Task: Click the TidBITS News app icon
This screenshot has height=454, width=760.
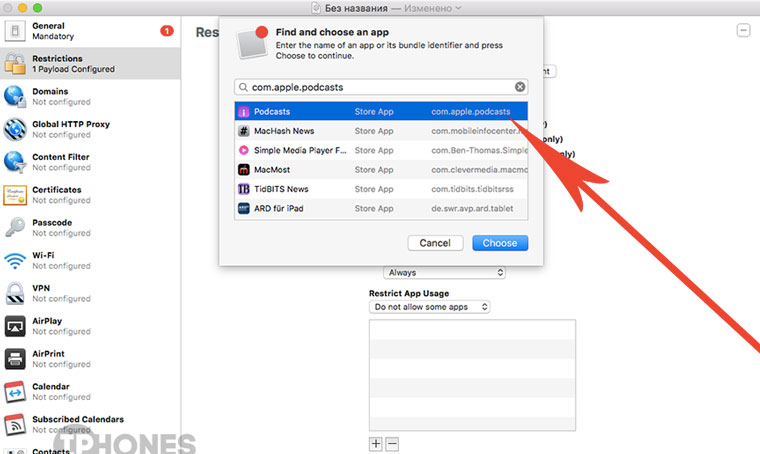Action: click(244, 189)
